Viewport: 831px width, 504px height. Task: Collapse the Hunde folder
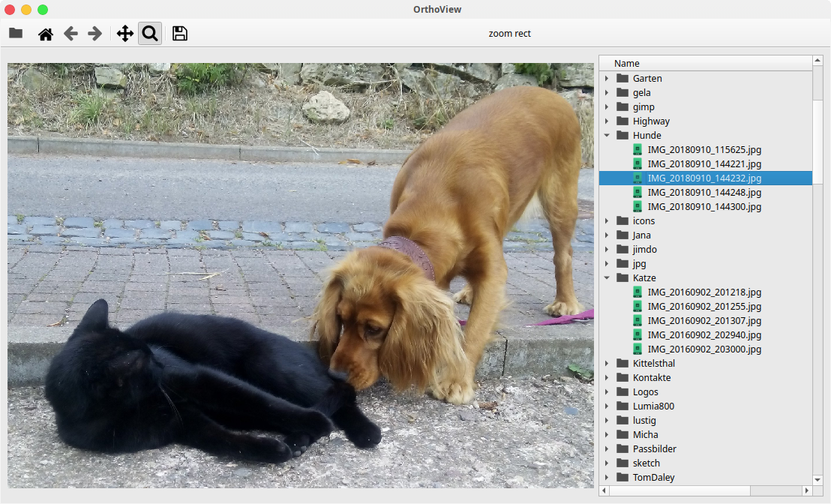pyautogui.click(x=607, y=136)
